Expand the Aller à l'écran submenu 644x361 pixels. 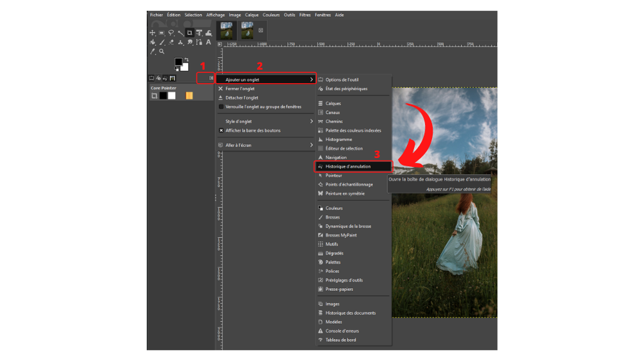pos(265,145)
